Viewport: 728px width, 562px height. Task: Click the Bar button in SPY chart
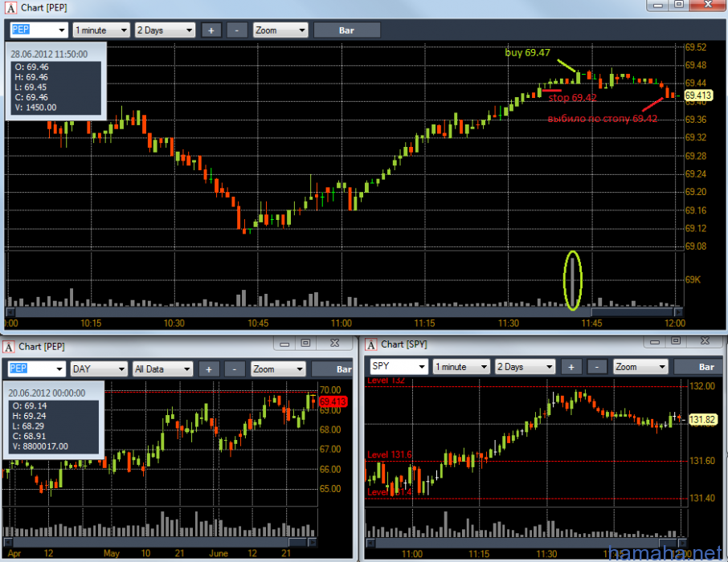pos(699,367)
